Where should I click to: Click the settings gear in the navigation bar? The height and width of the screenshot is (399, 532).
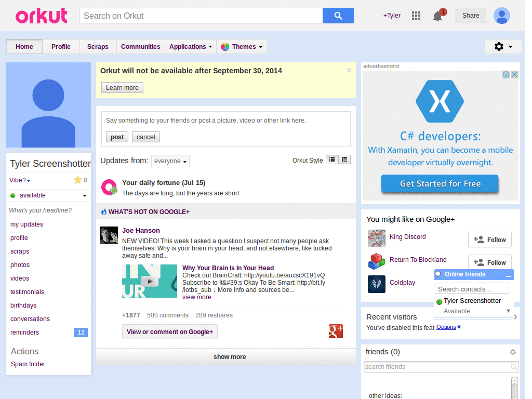(499, 46)
